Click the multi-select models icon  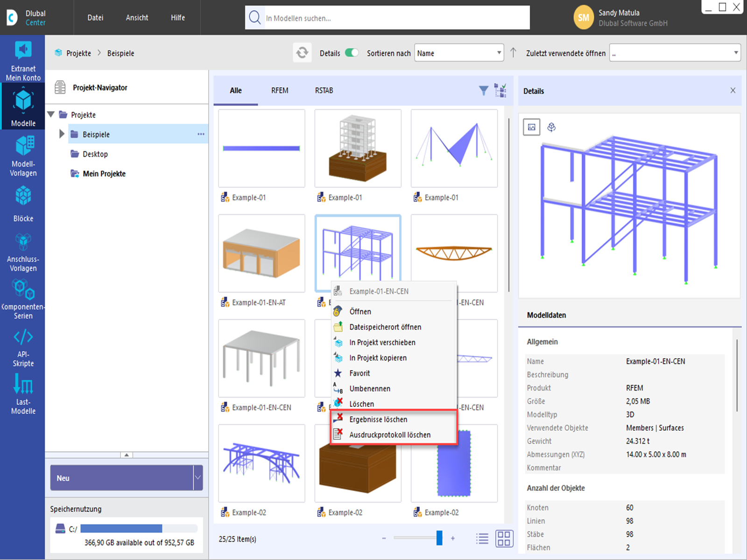[500, 91]
